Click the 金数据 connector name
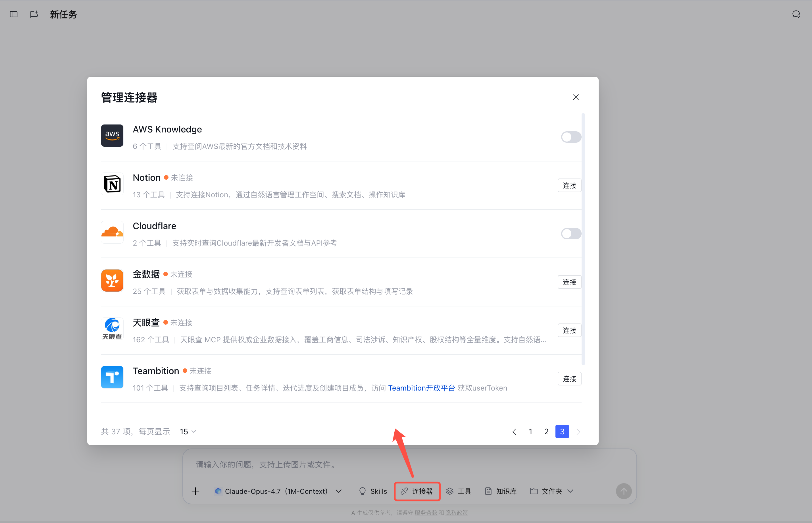The width and height of the screenshot is (812, 523). [x=146, y=274]
